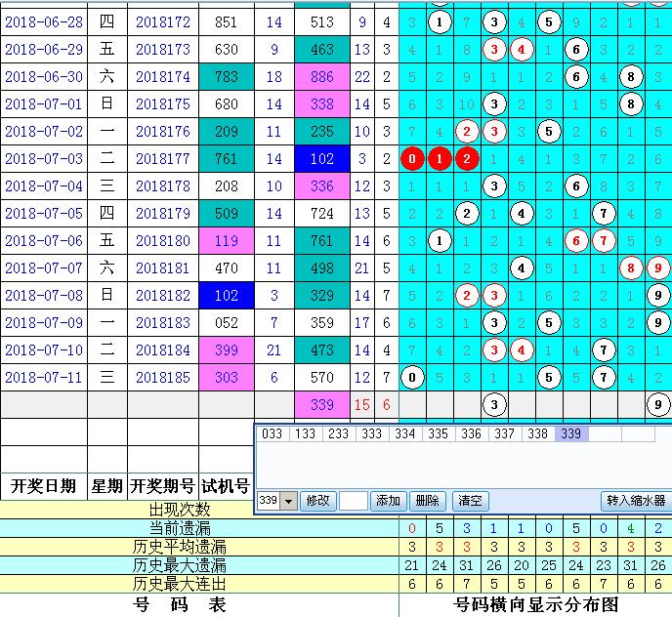This screenshot has height=617, width=672.
Task: Click date 2018-07-11 in the table
Action: 43,378
